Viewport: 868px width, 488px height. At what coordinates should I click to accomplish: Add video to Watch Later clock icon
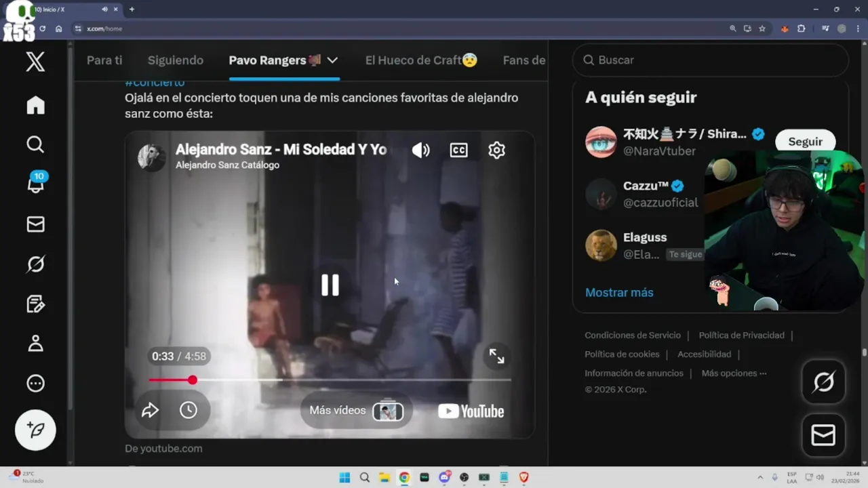click(189, 410)
